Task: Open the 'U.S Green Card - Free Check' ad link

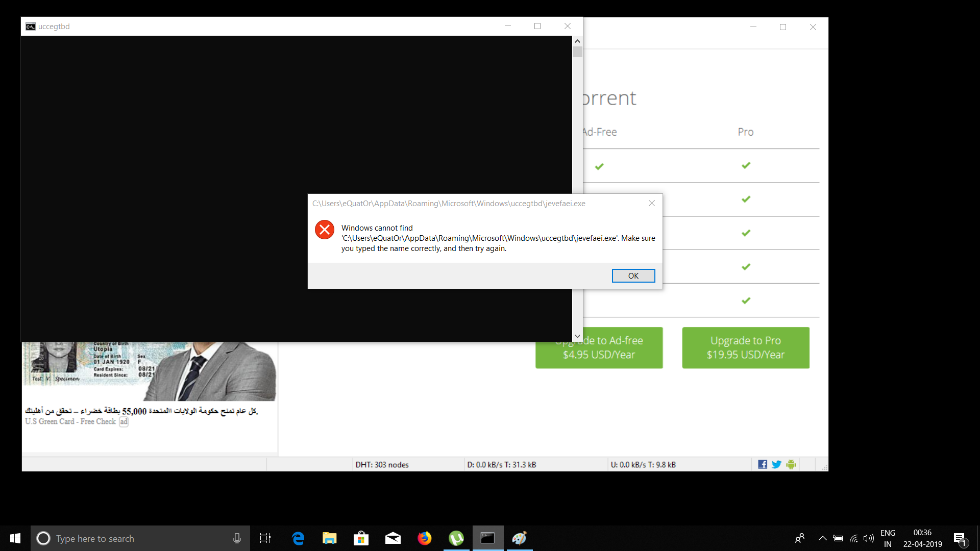Action: pyautogui.click(x=70, y=421)
